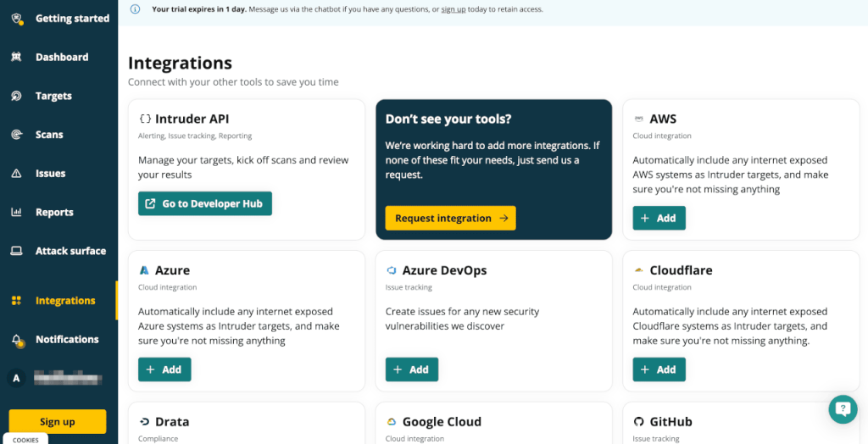Click the Intruder API braces icon

coord(145,119)
